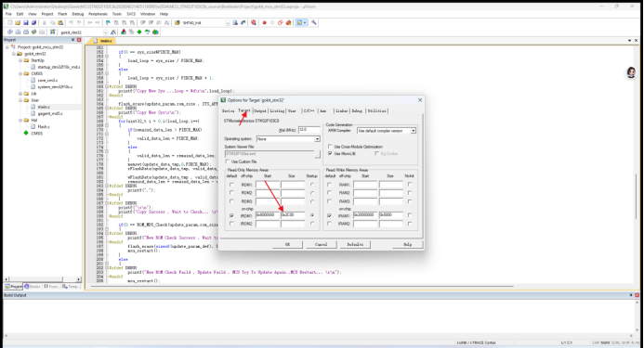
Task: Click the Options for Target wand icon
Action: coord(113,32)
